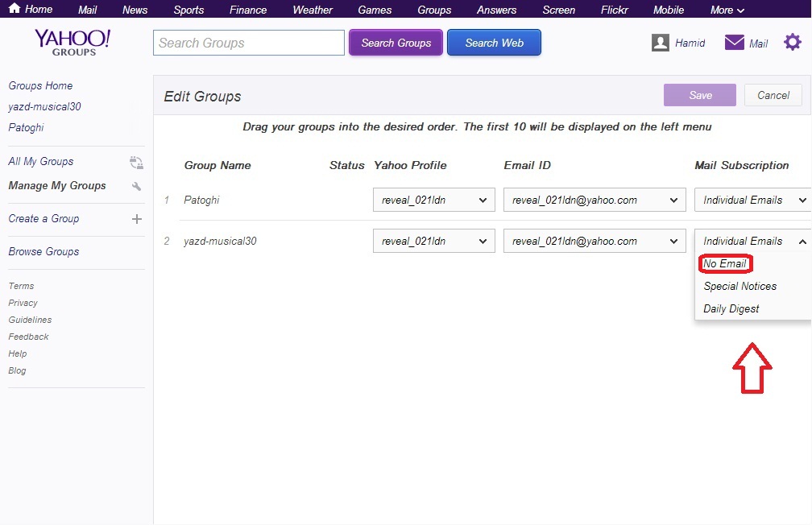This screenshot has height=525, width=812.
Task: Open Yahoo Profile dropdown for Patoghi
Action: pyautogui.click(x=434, y=200)
